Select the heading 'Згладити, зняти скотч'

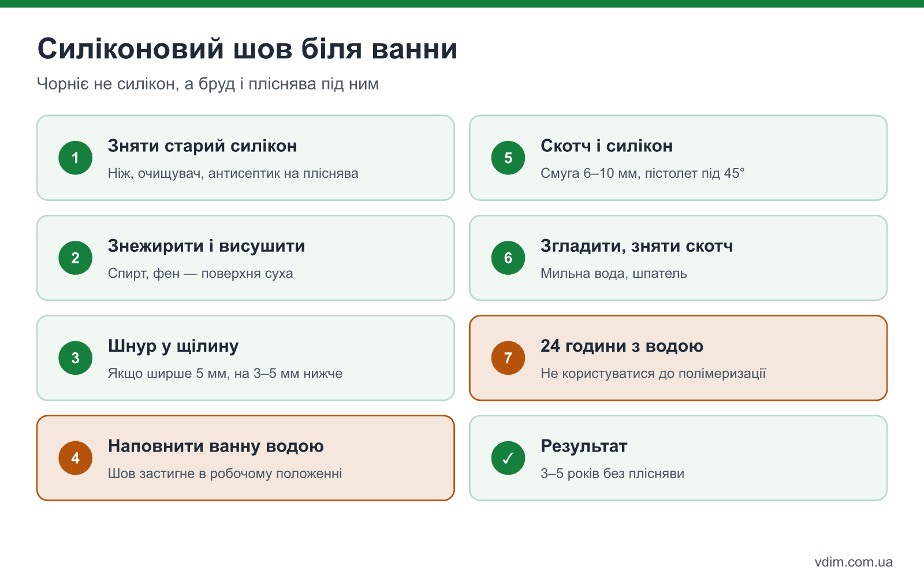tap(637, 246)
